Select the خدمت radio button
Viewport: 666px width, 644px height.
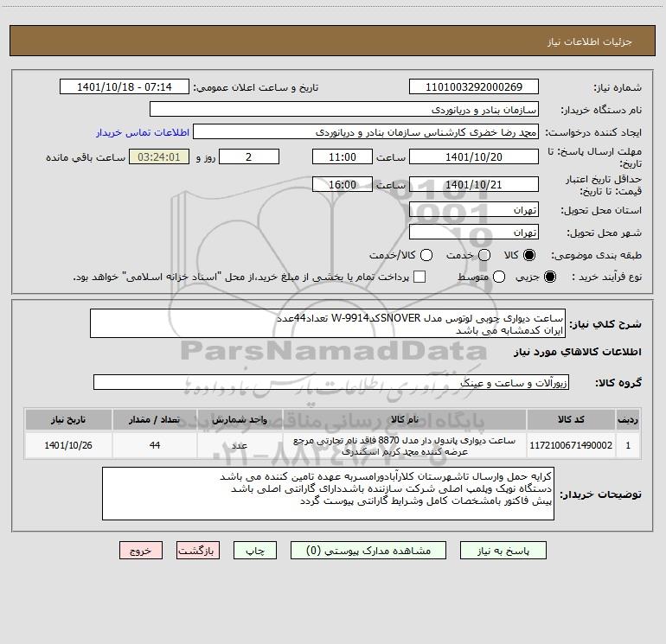tap(484, 255)
